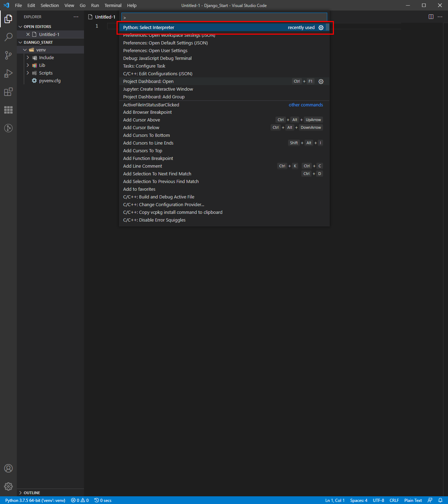Click the Python 3.7.5 interpreter status item
448x504 pixels.
pyautogui.click(x=35, y=500)
